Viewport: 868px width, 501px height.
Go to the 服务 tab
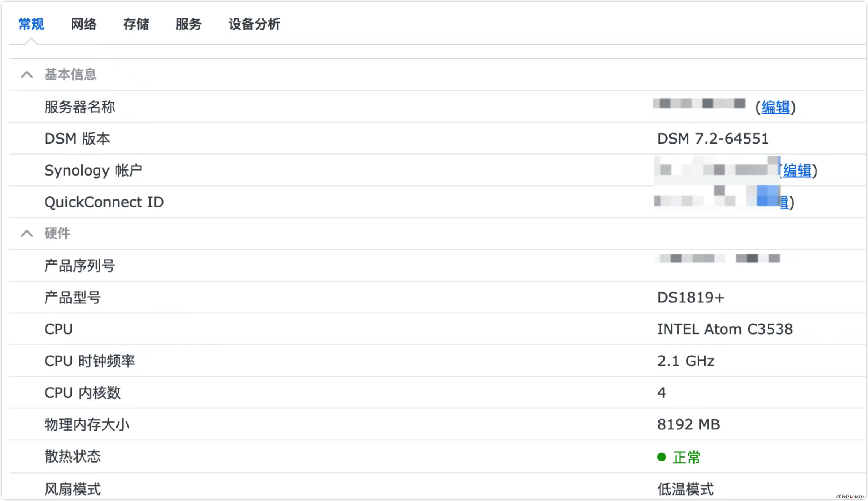tap(189, 24)
